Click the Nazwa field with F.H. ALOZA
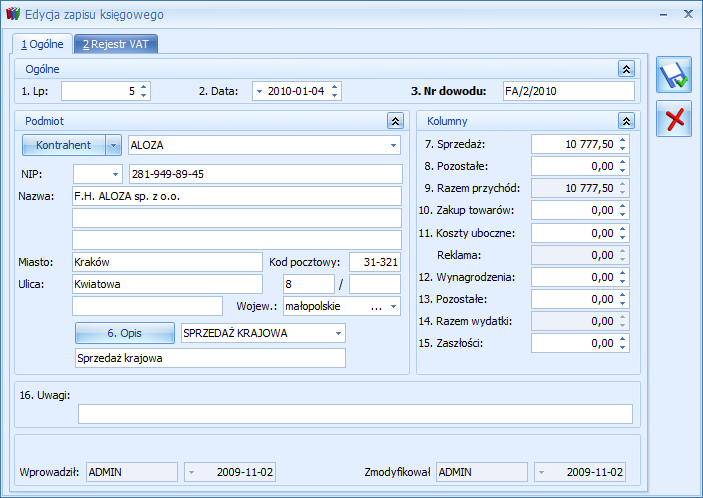703x498 pixels. click(x=237, y=196)
